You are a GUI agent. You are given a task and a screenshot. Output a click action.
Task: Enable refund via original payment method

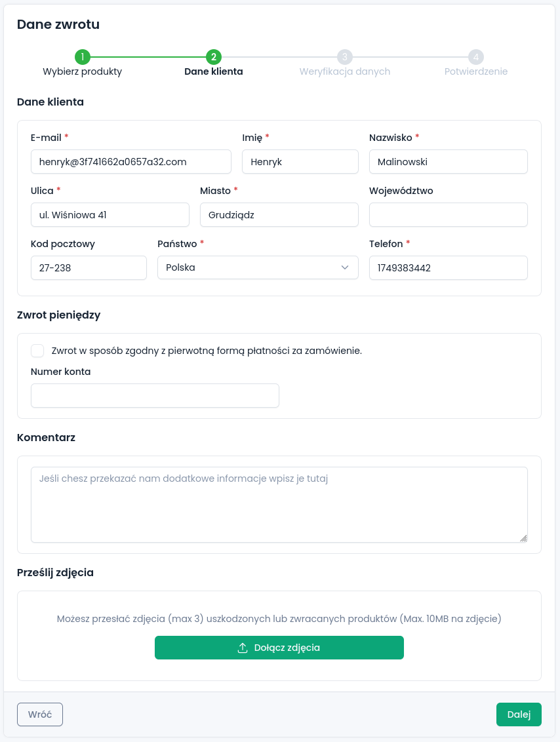click(37, 351)
